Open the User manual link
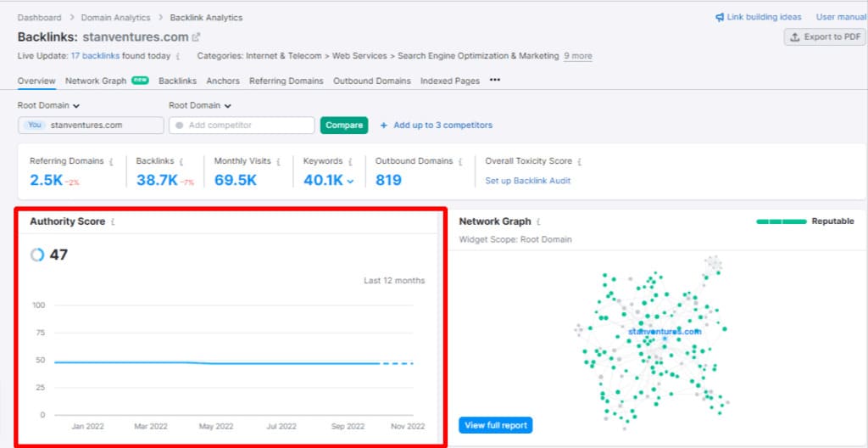 pos(841,17)
